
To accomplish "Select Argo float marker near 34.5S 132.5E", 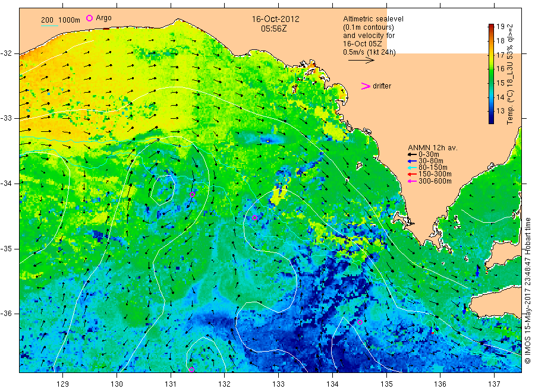I will tap(254, 218).
